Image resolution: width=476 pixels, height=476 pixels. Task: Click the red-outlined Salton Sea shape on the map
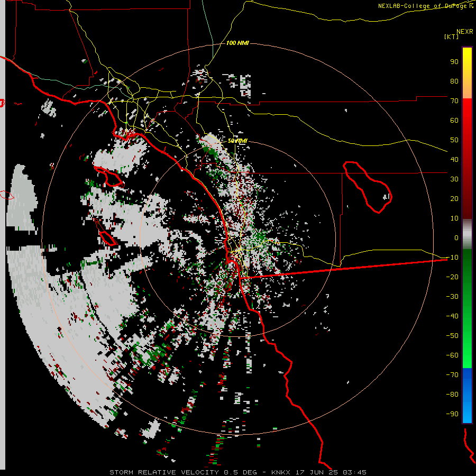pyautogui.click(x=368, y=187)
